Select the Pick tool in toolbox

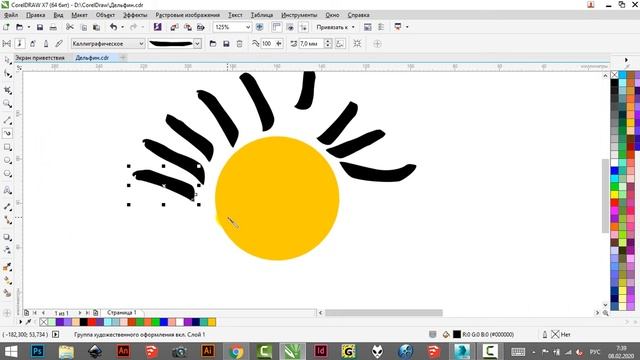click(7, 60)
